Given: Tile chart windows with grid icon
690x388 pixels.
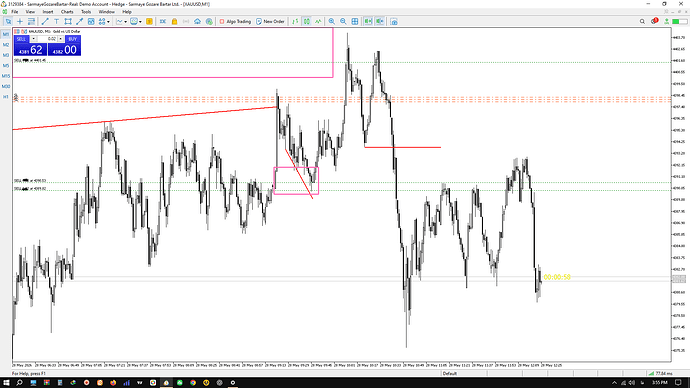Looking at the screenshot, I should 355,21.
